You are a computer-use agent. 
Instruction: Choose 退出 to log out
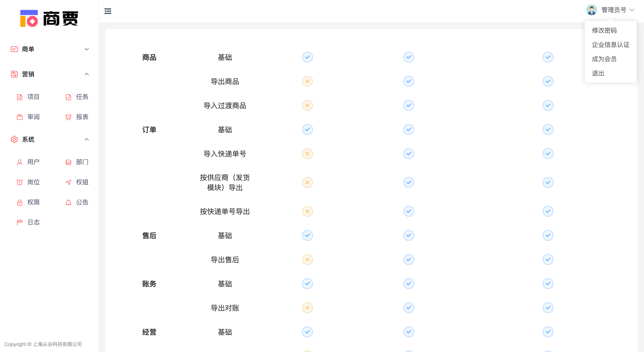(x=598, y=73)
